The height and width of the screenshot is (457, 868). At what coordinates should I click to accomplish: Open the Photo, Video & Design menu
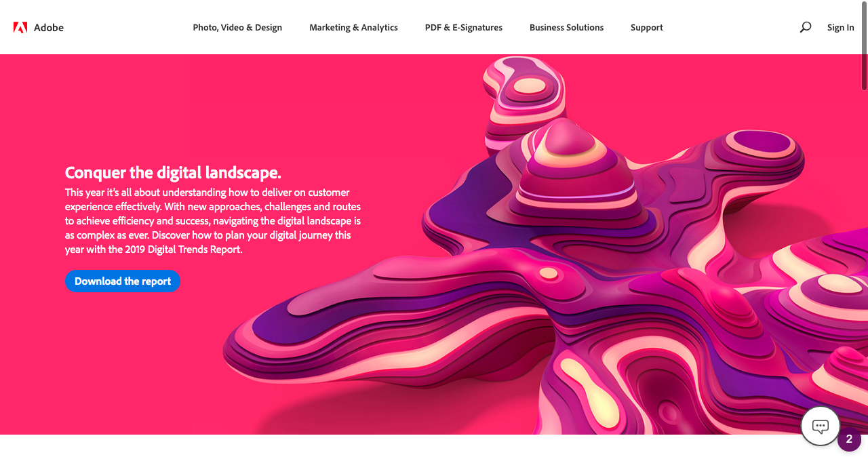pyautogui.click(x=237, y=28)
